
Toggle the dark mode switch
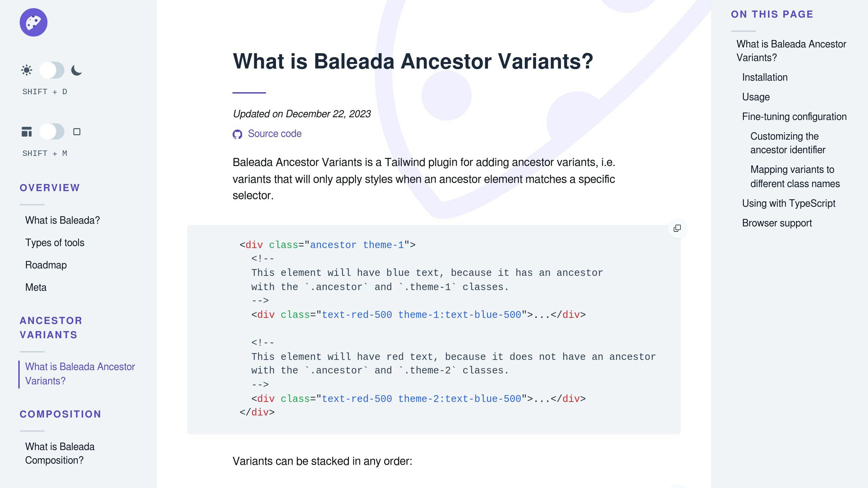[x=52, y=70]
